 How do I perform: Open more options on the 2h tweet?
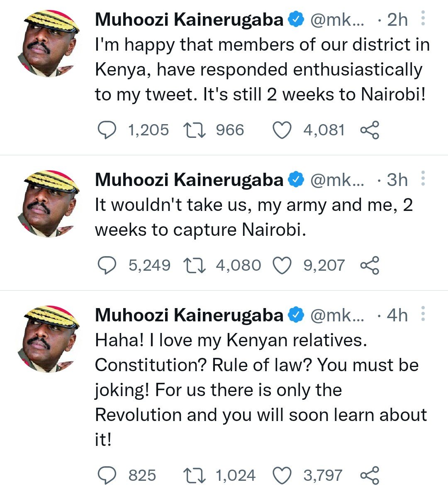tap(423, 18)
